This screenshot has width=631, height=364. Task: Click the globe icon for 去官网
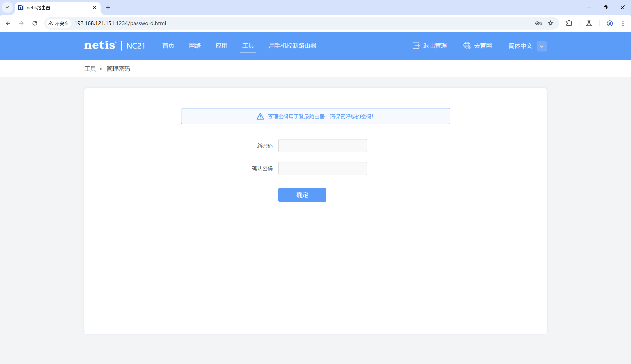tap(467, 46)
